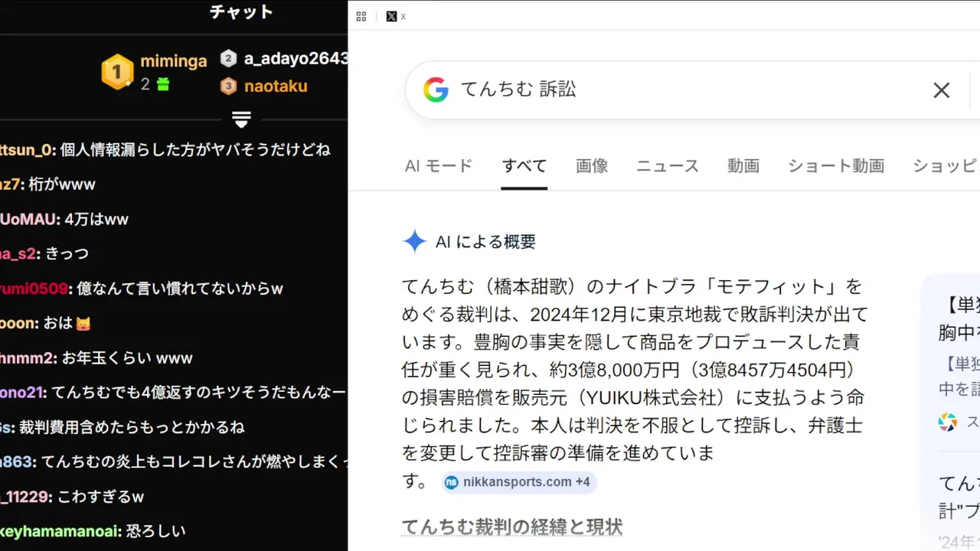
Task: Open the nikkansports.com +4 source chip
Action: [519, 482]
